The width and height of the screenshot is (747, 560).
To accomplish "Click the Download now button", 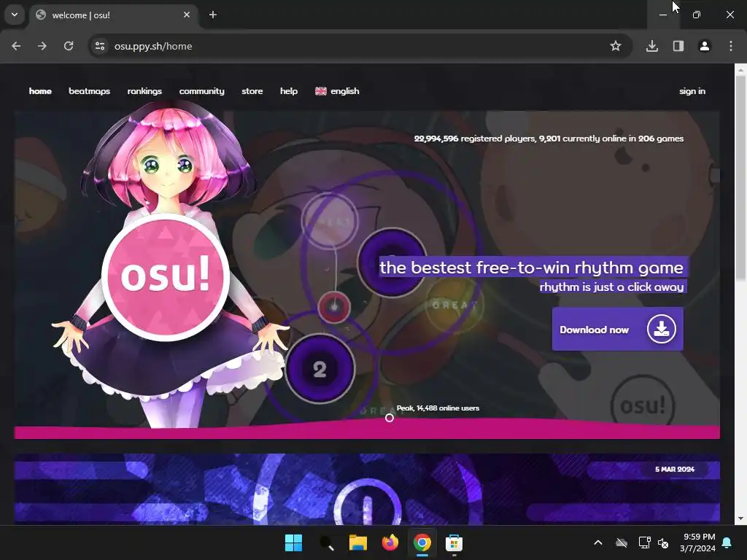I will tap(617, 329).
